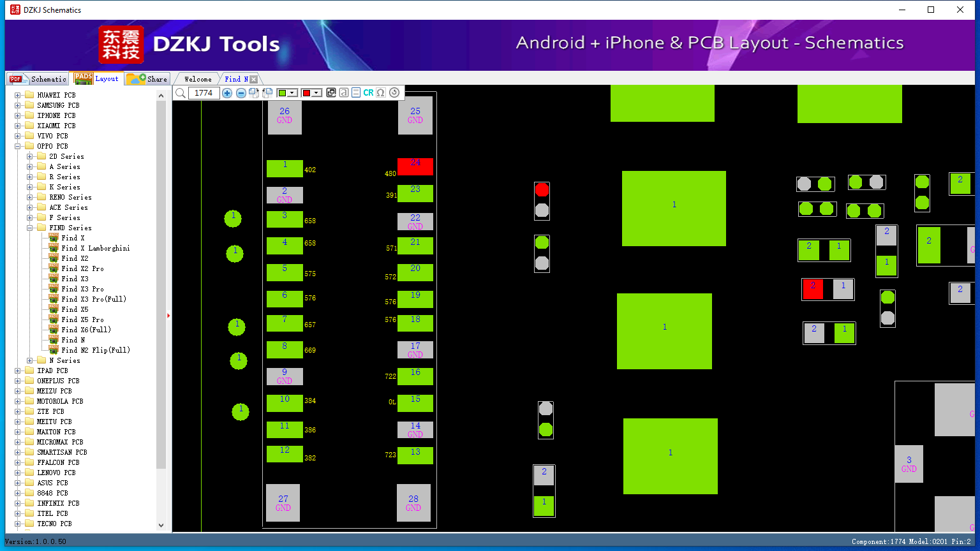This screenshot has height=551, width=980.
Task: Zoom out with the blue minus button
Action: pos(241,93)
